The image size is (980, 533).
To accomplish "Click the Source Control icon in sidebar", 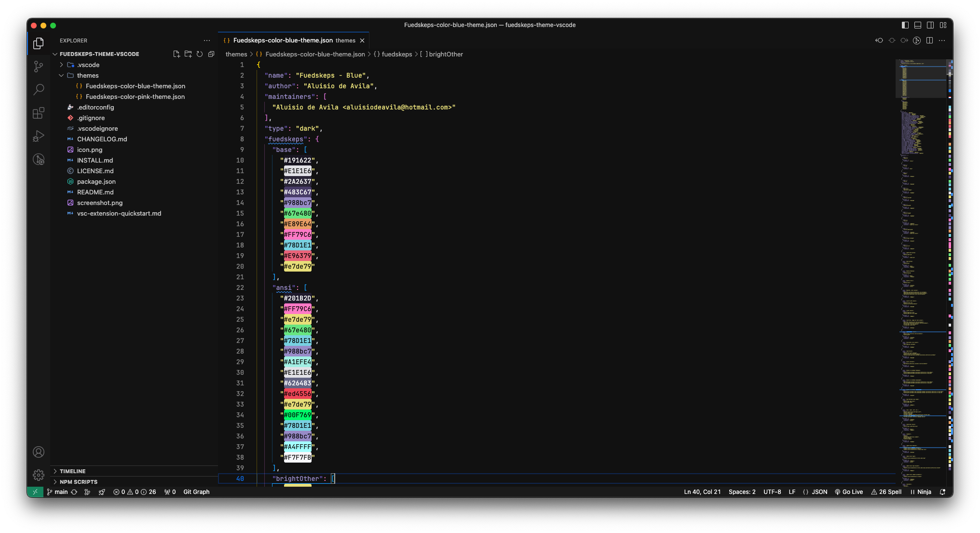I will coord(38,65).
